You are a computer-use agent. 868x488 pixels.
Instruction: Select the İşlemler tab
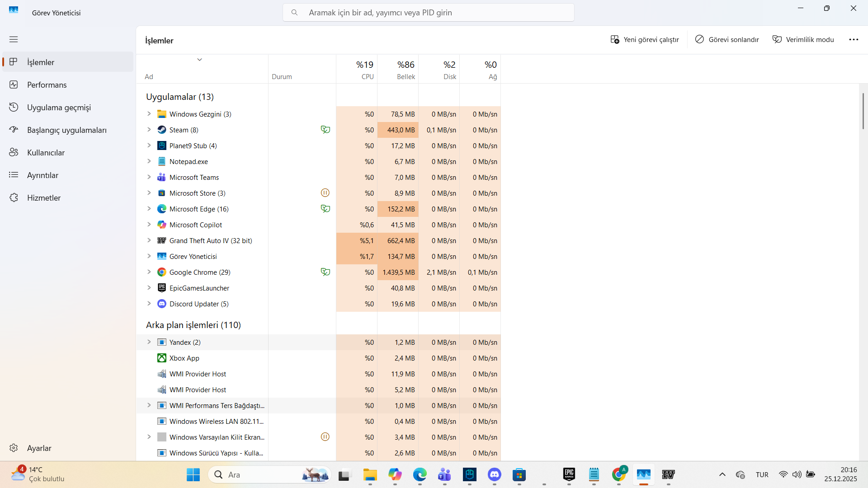tap(68, 62)
